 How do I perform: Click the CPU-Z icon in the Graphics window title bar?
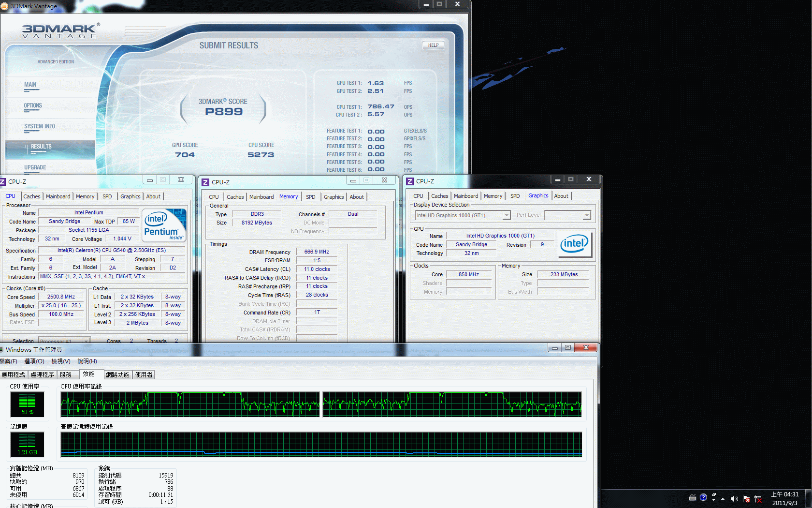(x=410, y=181)
